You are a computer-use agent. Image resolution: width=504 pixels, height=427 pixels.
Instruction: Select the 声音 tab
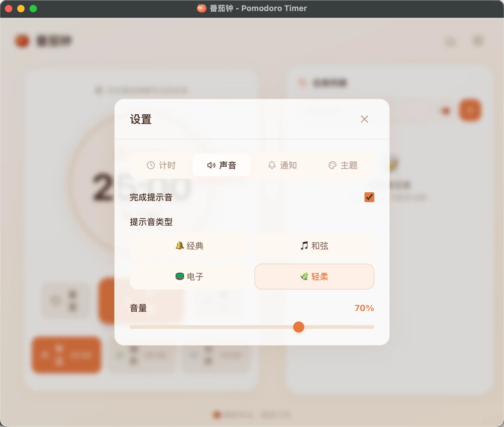[x=222, y=165]
